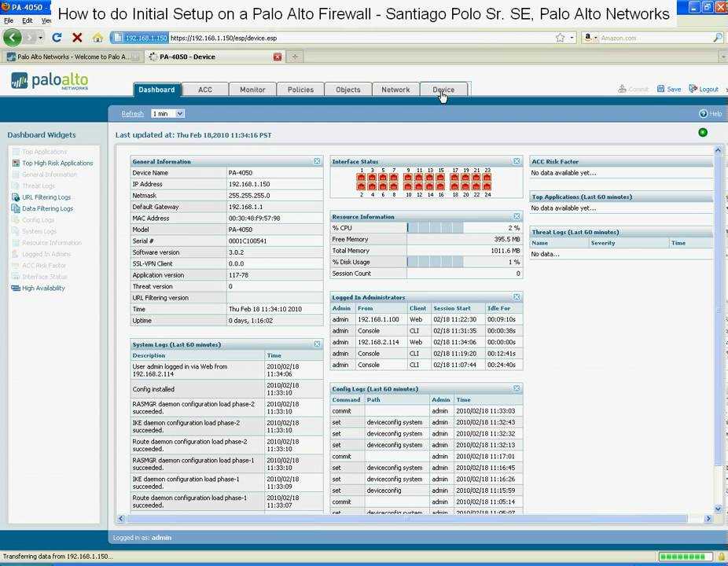Stop loading with the red X icon

[78, 38]
